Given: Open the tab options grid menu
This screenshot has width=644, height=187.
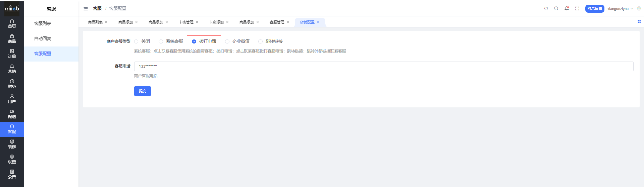Looking at the screenshot, I should tap(639, 21).
